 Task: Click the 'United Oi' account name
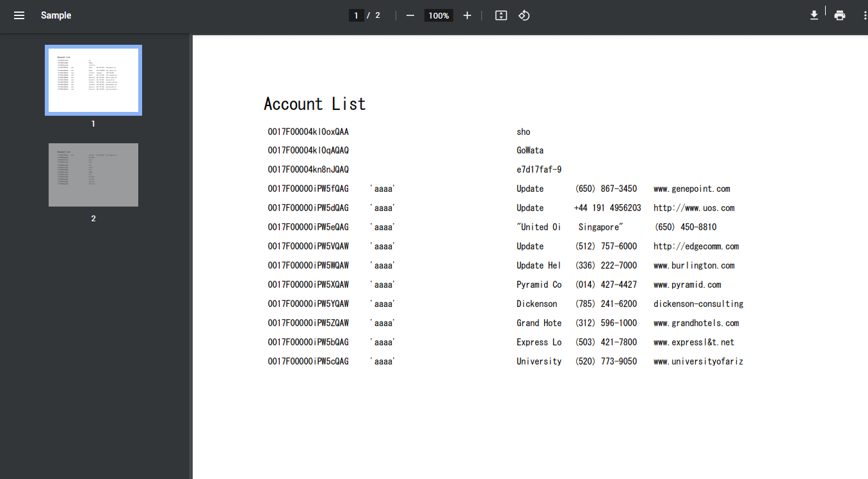pos(539,227)
